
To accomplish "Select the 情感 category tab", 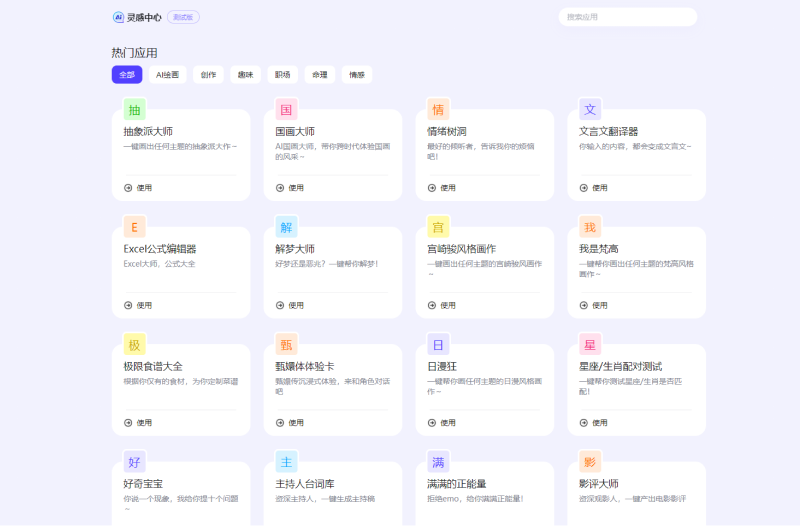I will pos(357,74).
